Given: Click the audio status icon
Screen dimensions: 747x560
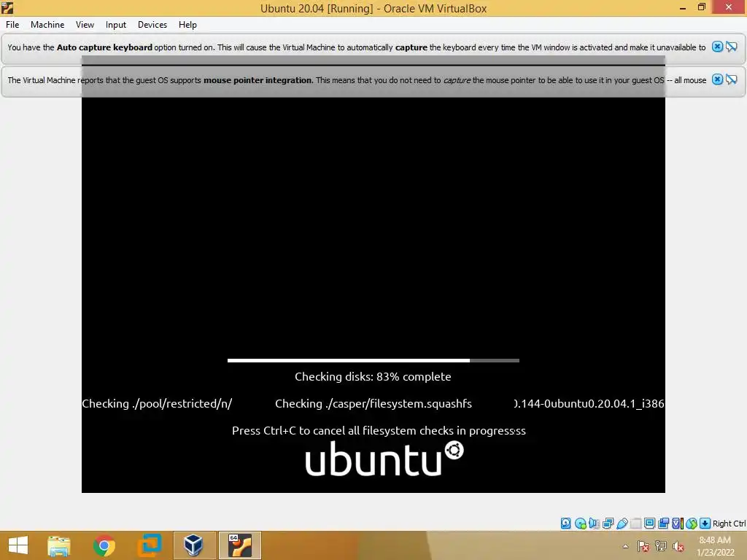Looking at the screenshot, I should 594,524.
